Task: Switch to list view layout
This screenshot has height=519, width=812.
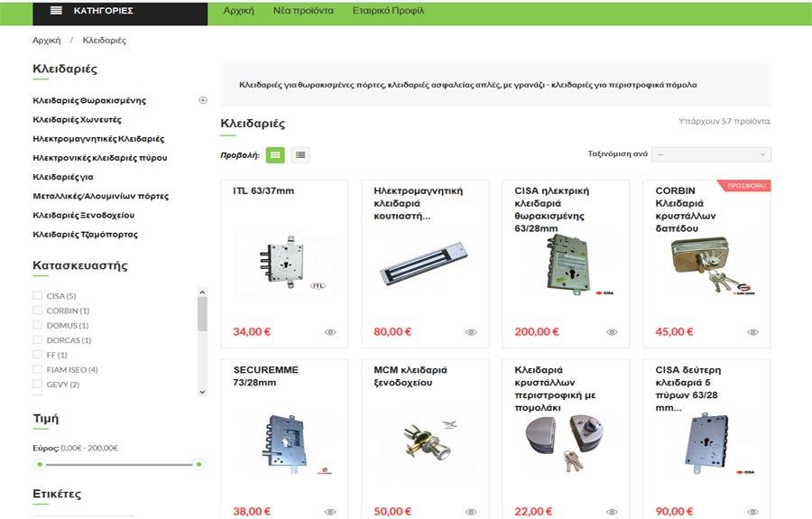Action: coord(300,155)
